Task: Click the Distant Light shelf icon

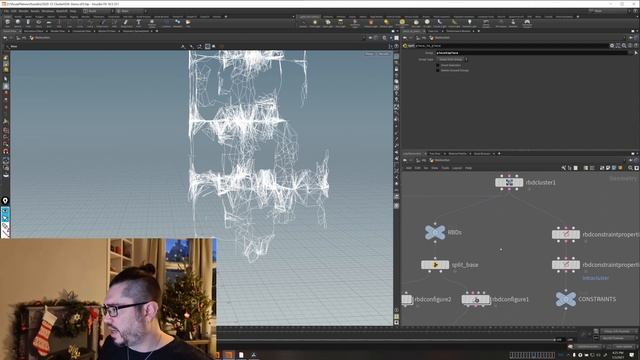Action: click(x=386, y=24)
